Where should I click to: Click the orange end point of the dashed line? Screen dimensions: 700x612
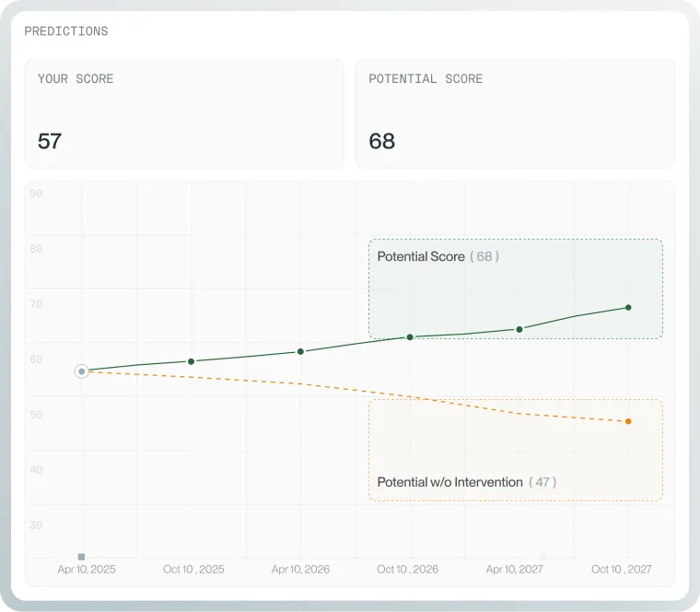(628, 421)
